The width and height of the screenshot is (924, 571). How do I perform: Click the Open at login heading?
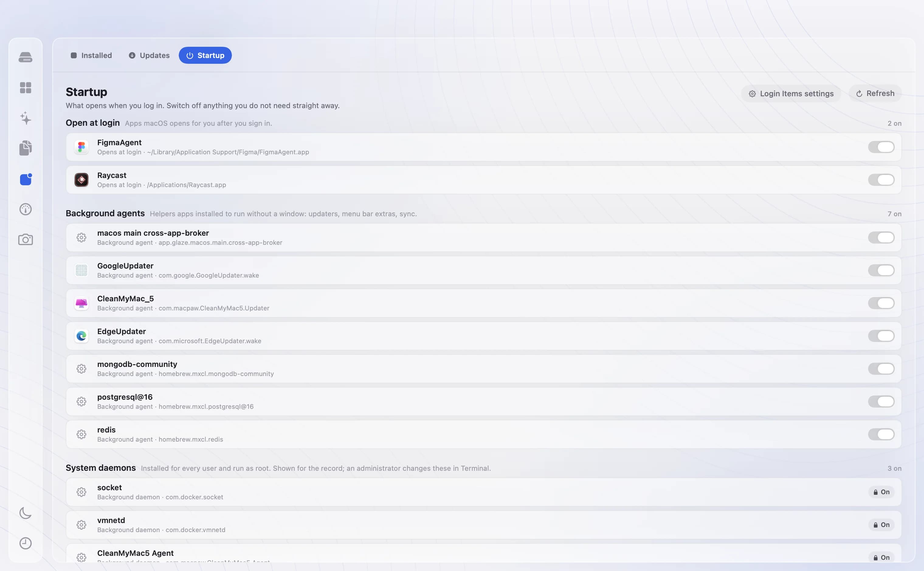point(93,123)
